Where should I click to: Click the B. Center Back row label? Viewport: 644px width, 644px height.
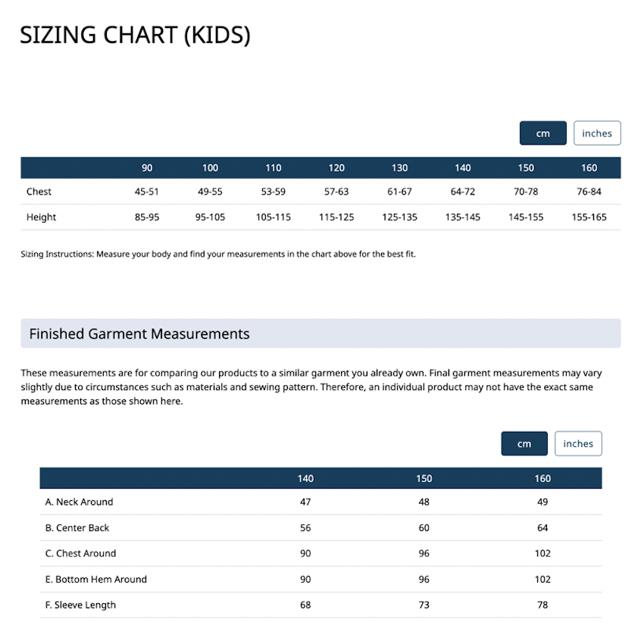77,528
